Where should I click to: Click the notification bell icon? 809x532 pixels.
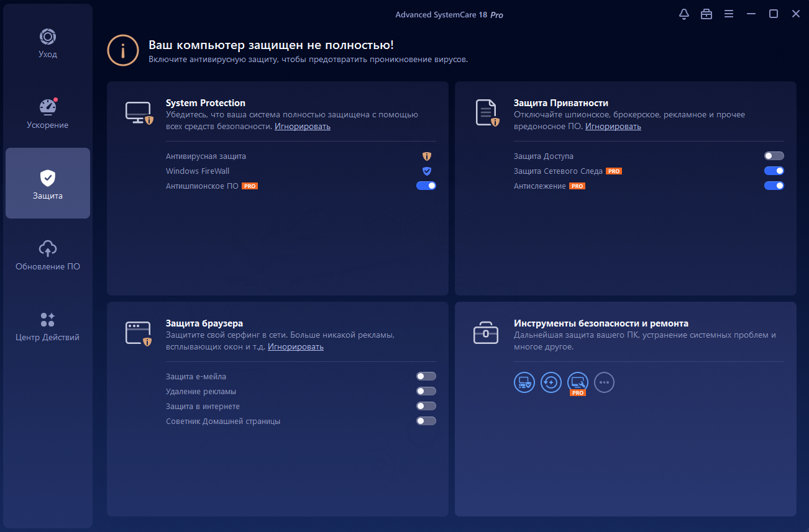point(684,14)
